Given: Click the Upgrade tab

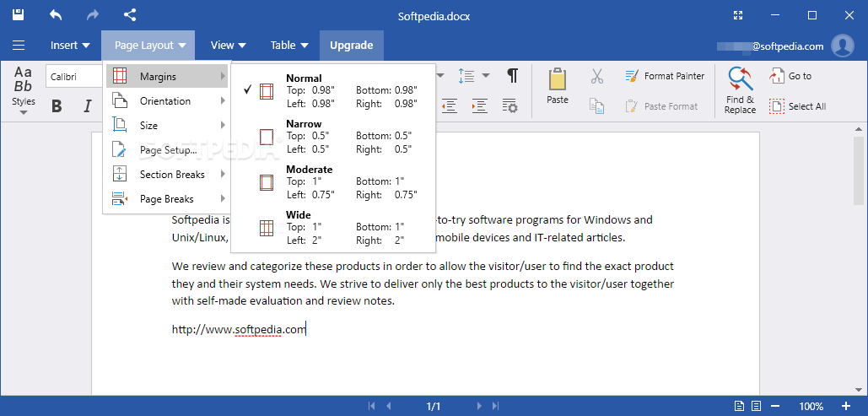Looking at the screenshot, I should (x=352, y=46).
